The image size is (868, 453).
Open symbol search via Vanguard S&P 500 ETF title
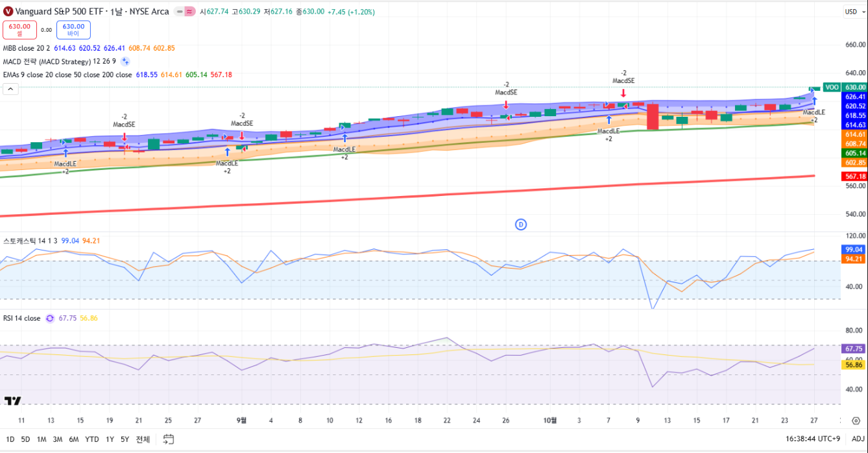(92, 12)
